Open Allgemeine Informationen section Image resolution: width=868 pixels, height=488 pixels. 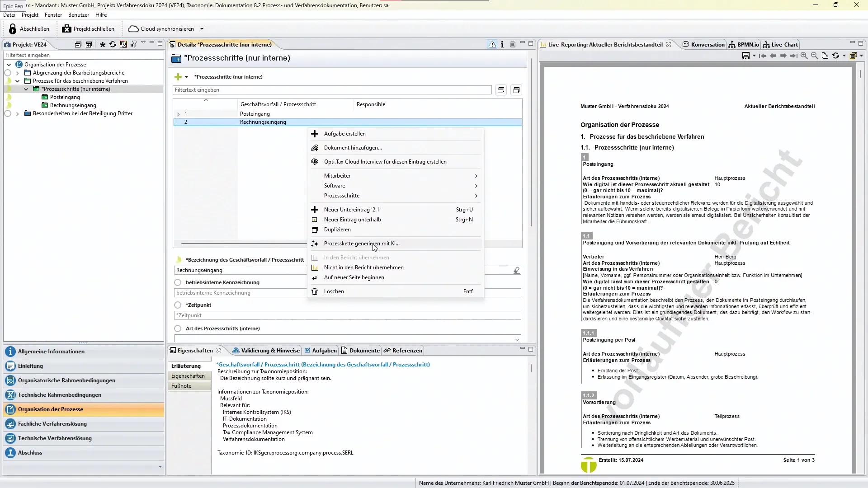point(84,352)
